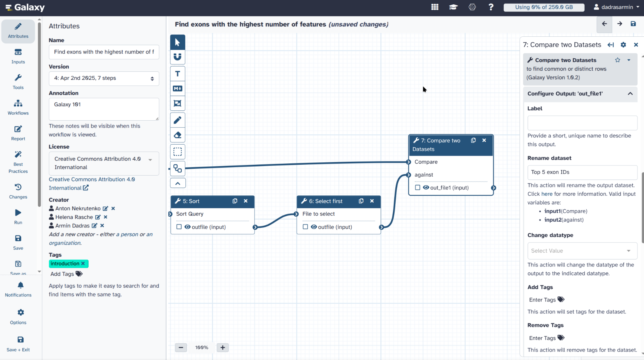Redo with the right arrow button
Image resolution: width=644 pixels, height=360 pixels.
point(619,24)
